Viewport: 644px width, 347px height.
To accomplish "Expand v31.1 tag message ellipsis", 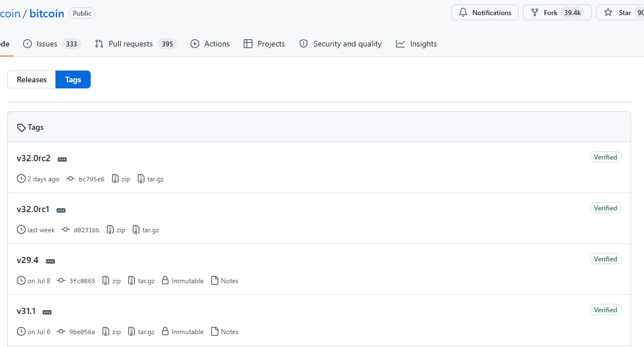I will tap(47, 312).
